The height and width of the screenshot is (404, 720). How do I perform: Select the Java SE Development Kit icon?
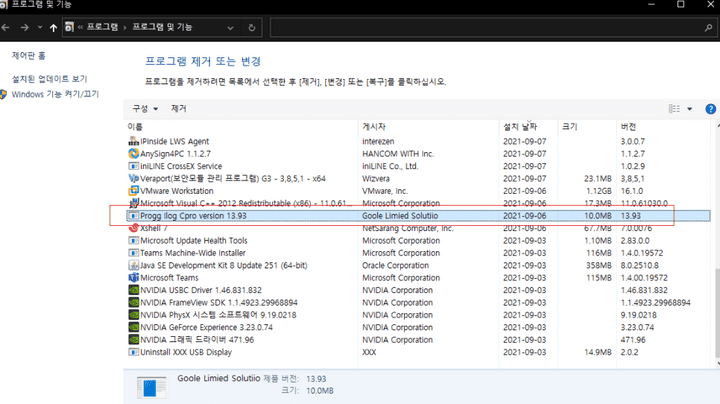(133, 265)
